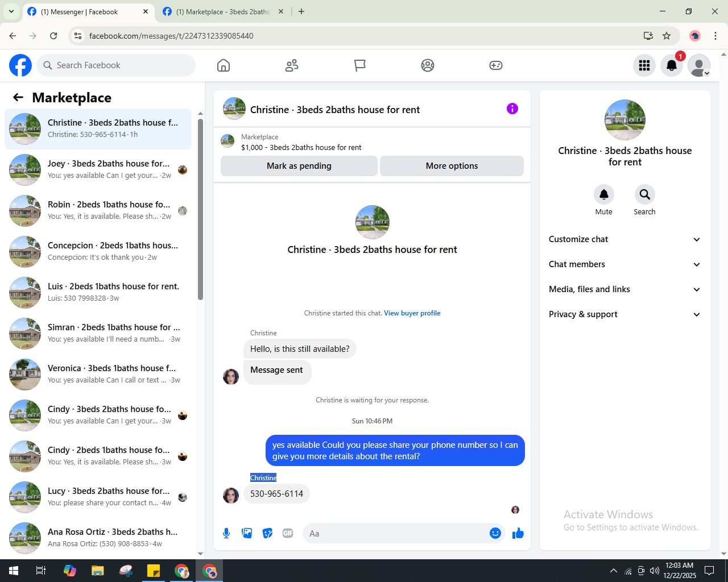Open a new Chrome tab

[301, 11]
